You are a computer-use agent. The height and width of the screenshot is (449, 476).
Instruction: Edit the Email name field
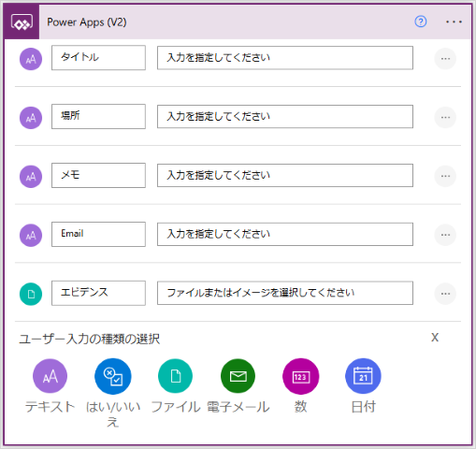pyautogui.click(x=98, y=234)
